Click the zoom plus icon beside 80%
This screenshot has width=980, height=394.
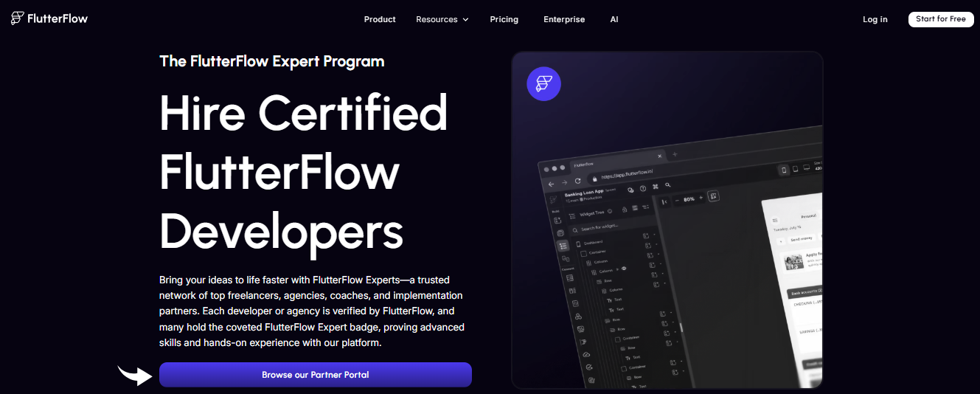click(701, 197)
